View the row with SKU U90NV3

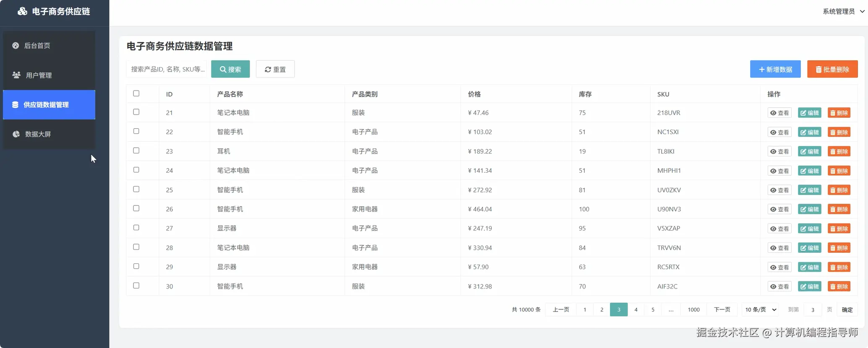(x=779, y=209)
